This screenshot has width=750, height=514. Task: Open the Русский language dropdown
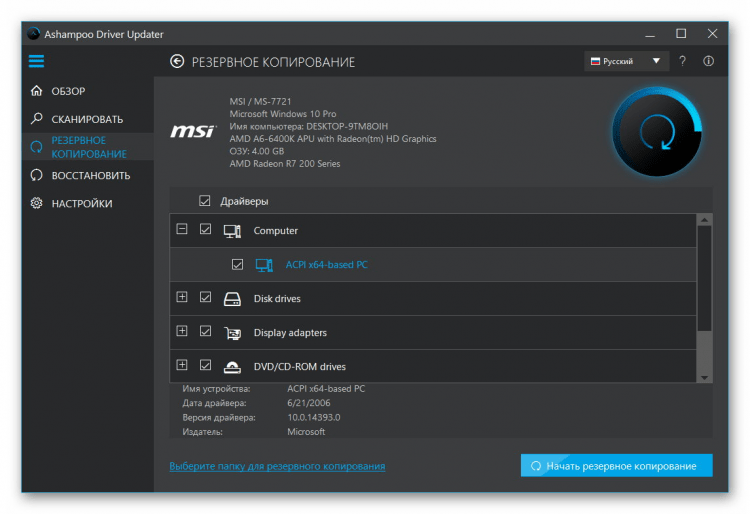click(x=626, y=61)
